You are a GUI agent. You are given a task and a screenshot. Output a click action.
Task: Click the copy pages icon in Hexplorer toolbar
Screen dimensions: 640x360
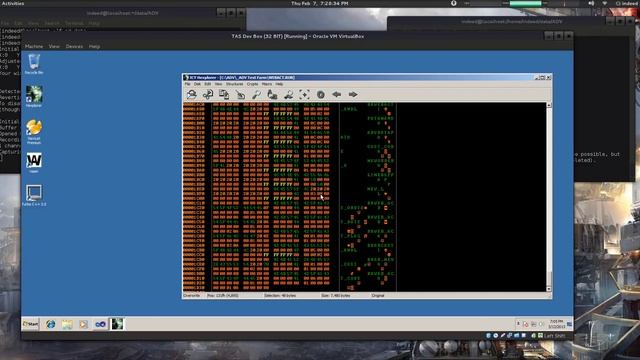(x=224, y=95)
